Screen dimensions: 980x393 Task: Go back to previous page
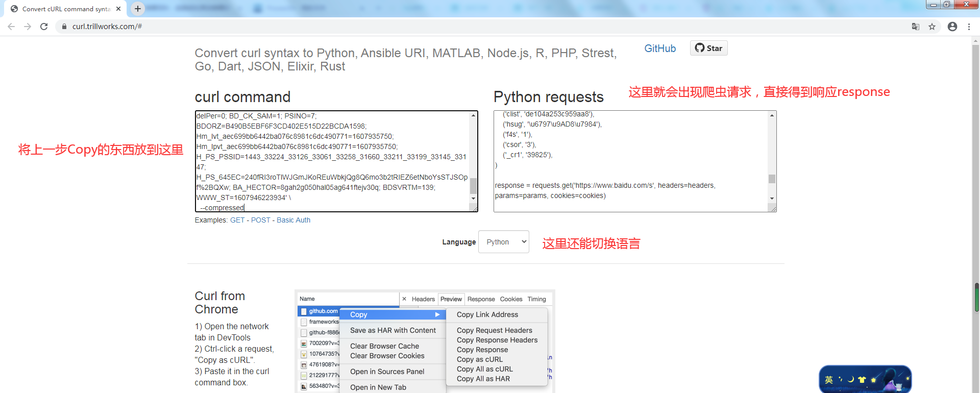click(11, 27)
